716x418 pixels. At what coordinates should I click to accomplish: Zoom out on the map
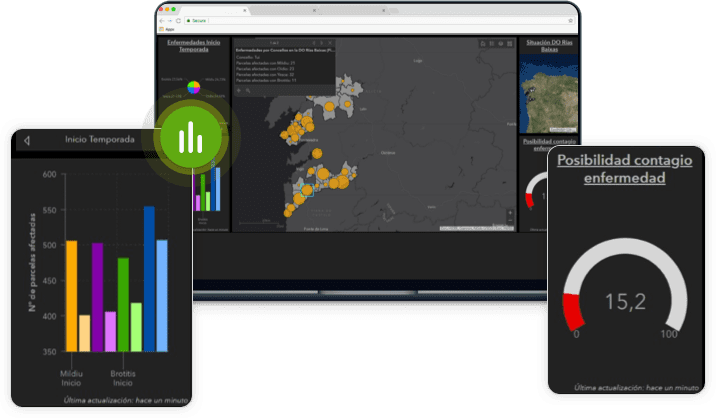pos(510,220)
